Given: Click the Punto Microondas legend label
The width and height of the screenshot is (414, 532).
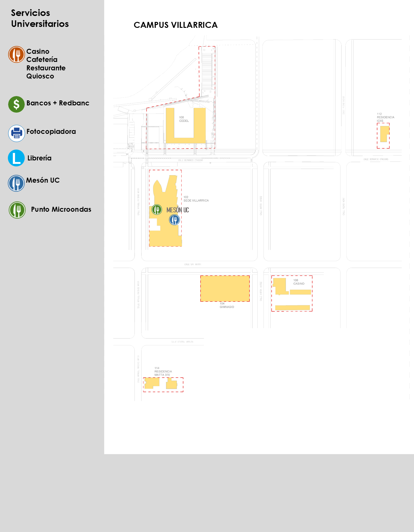Looking at the screenshot, I should pyautogui.click(x=61, y=209).
